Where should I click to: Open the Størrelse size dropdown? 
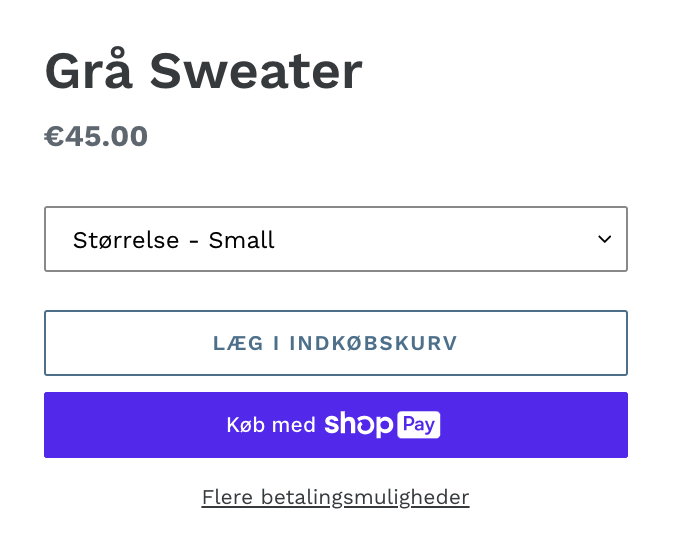click(x=335, y=239)
